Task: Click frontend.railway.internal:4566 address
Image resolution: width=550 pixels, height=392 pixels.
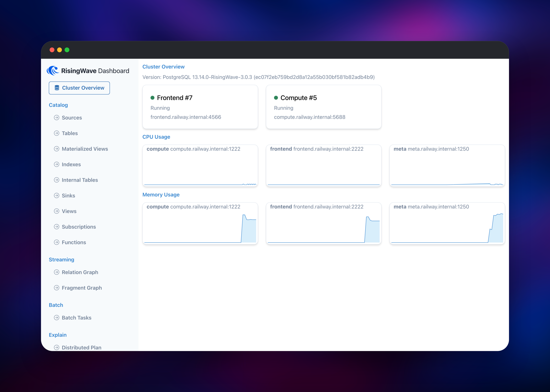Action: click(186, 117)
